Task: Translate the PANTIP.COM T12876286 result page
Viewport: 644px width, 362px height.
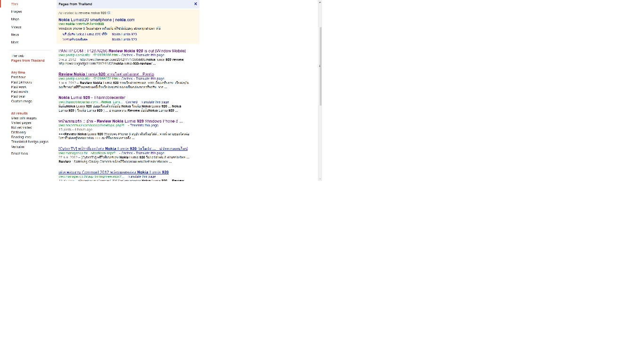Action: (x=150, y=55)
